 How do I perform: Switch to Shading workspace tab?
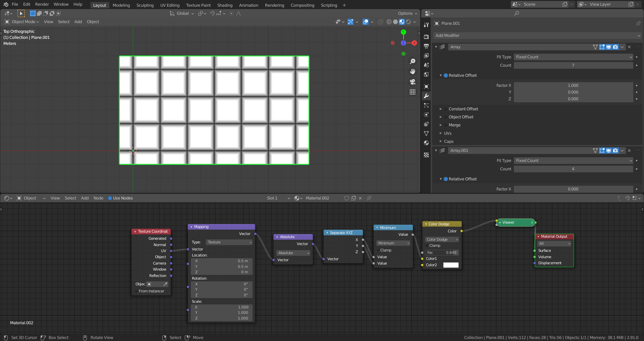[225, 5]
